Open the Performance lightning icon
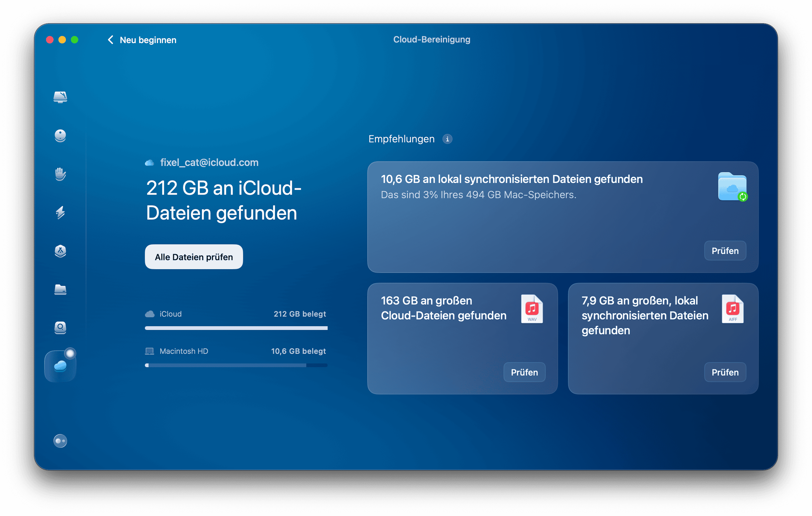The width and height of the screenshot is (812, 516). (60, 213)
